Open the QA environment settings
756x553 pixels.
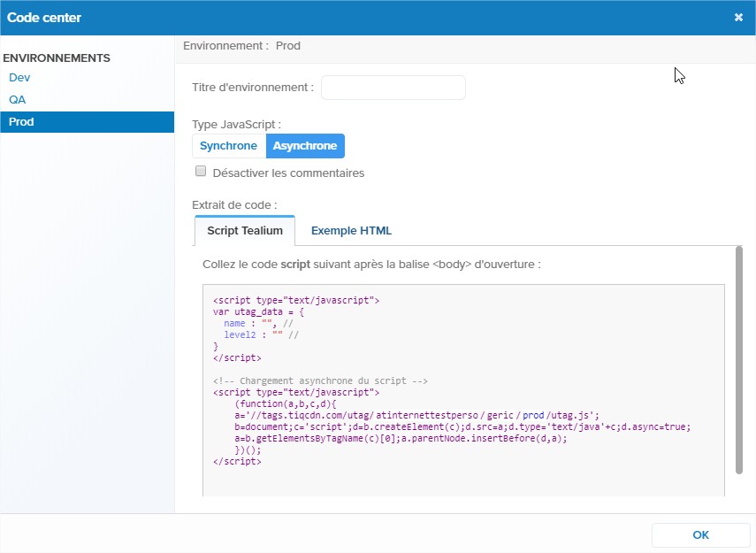pos(17,99)
